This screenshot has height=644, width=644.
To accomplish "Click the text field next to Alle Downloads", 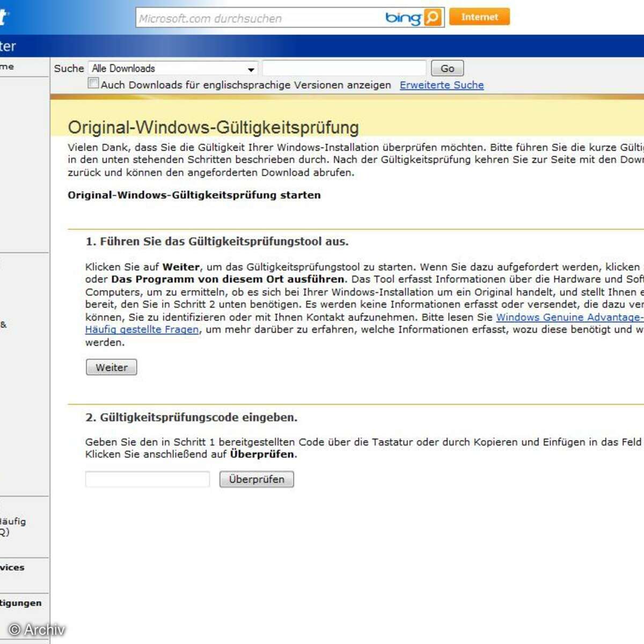I will point(344,69).
